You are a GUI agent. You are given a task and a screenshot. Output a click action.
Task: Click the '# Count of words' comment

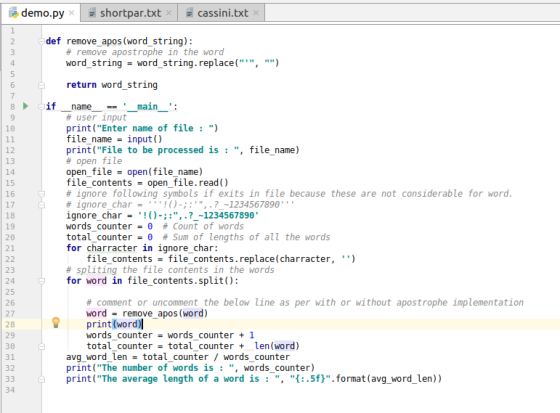[203, 227]
